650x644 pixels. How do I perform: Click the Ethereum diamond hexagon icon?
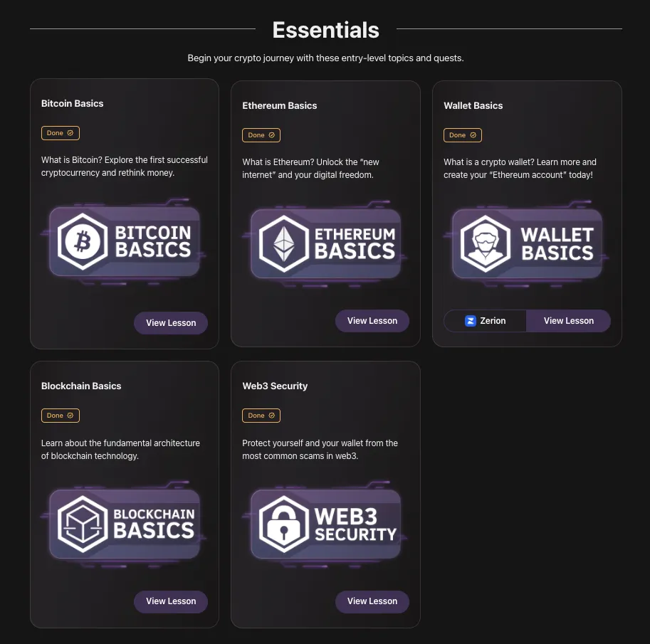[284, 243]
